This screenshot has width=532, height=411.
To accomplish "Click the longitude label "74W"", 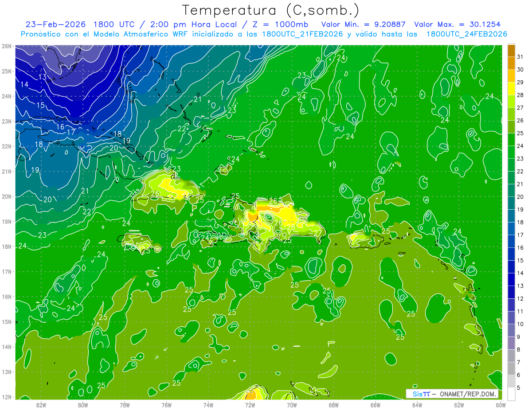I will [208, 405].
